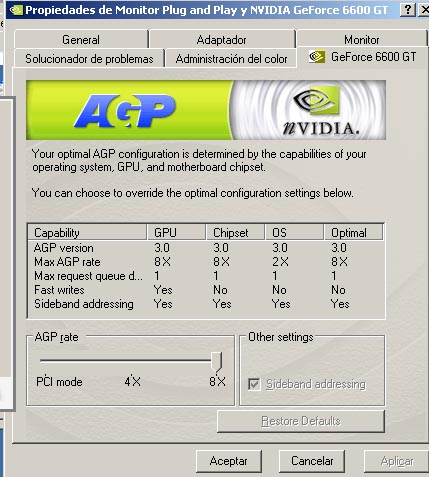
Task: Switch to the Adaptador tab
Action: pos(221,40)
